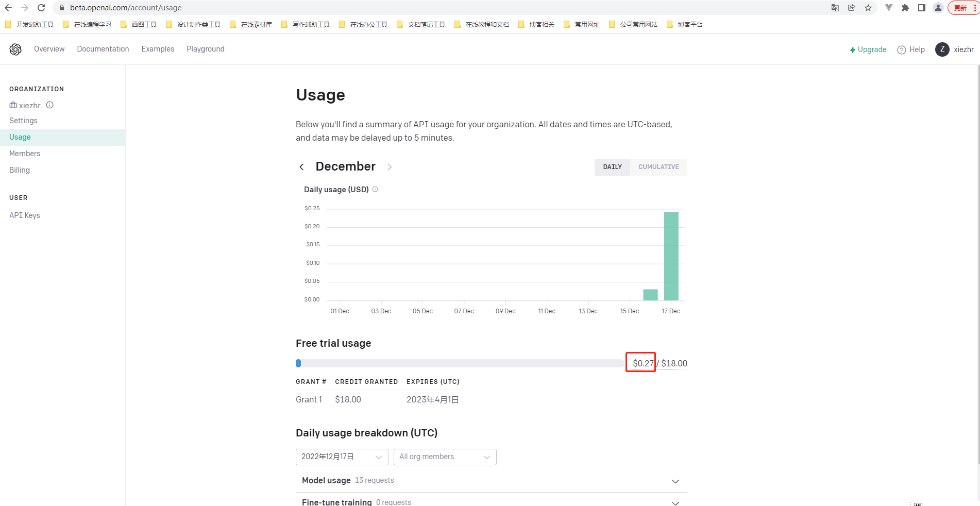Bookmark page with star icon
This screenshot has height=506, width=980.
(868, 8)
